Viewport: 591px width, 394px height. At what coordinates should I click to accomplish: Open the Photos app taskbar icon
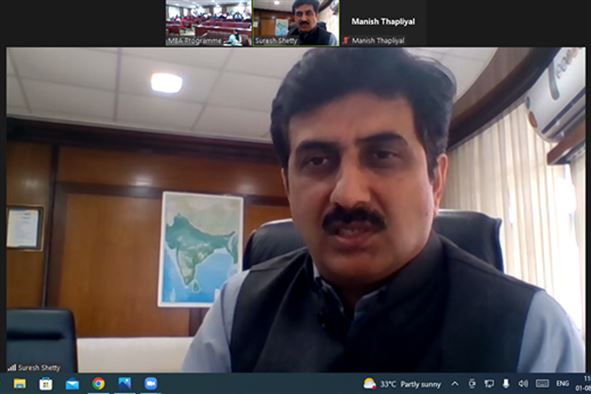point(125,383)
